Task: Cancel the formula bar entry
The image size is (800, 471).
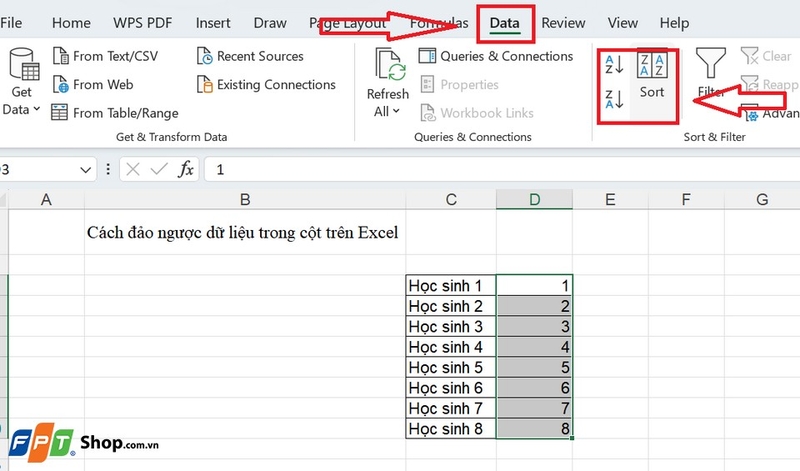Action: [x=133, y=169]
